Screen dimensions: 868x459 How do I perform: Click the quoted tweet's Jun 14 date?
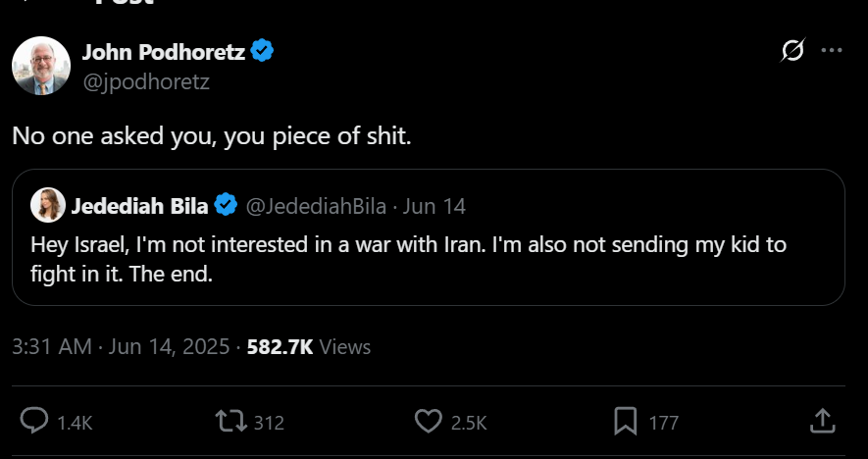[434, 206]
